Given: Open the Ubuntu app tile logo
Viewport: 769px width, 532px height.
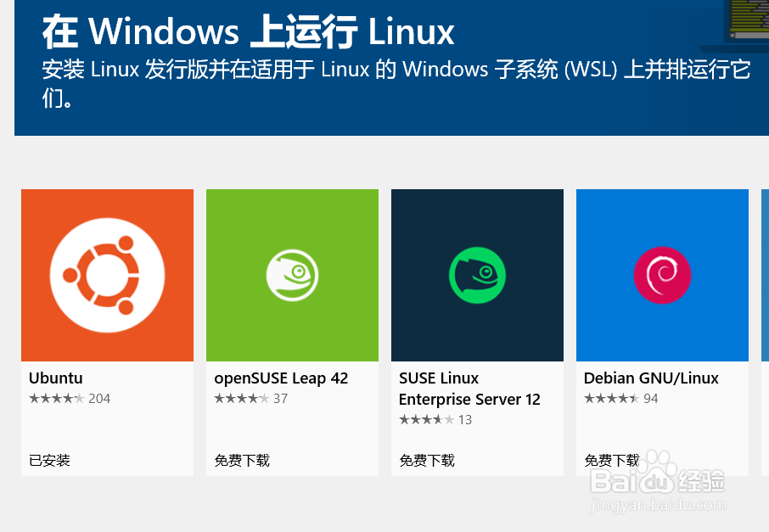Looking at the screenshot, I should pyautogui.click(x=108, y=275).
